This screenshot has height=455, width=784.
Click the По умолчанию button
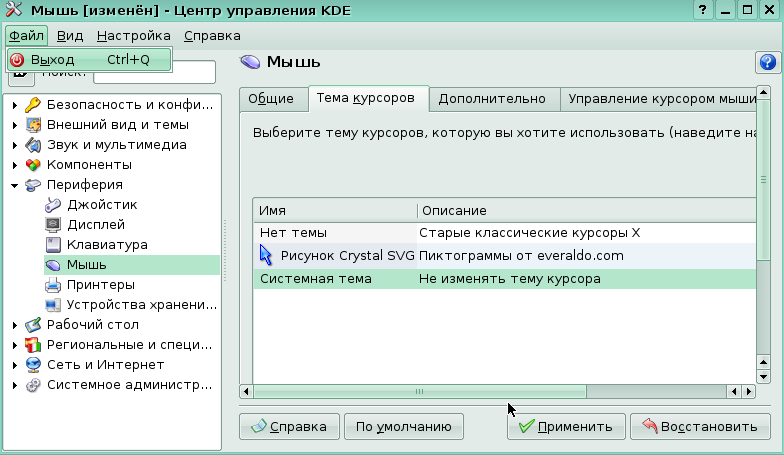tap(403, 427)
